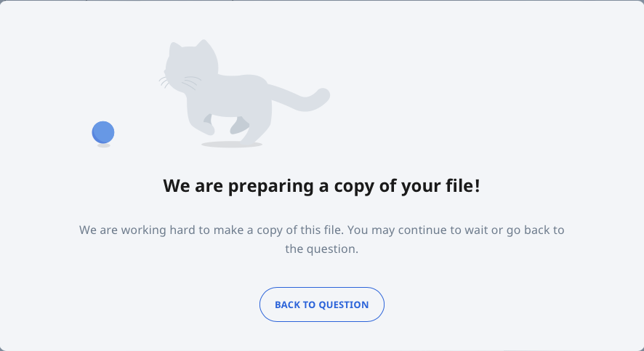Click "We are working hard" description text
The height and width of the screenshot is (351, 644).
(x=137, y=230)
